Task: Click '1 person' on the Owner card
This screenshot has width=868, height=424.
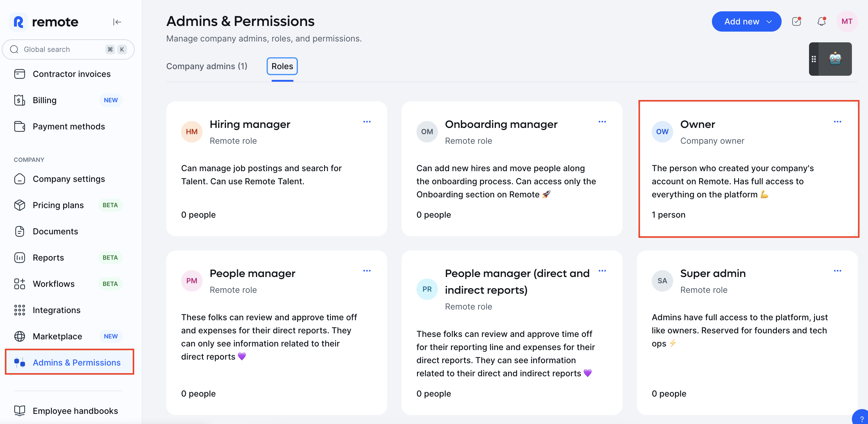Action: click(668, 215)
